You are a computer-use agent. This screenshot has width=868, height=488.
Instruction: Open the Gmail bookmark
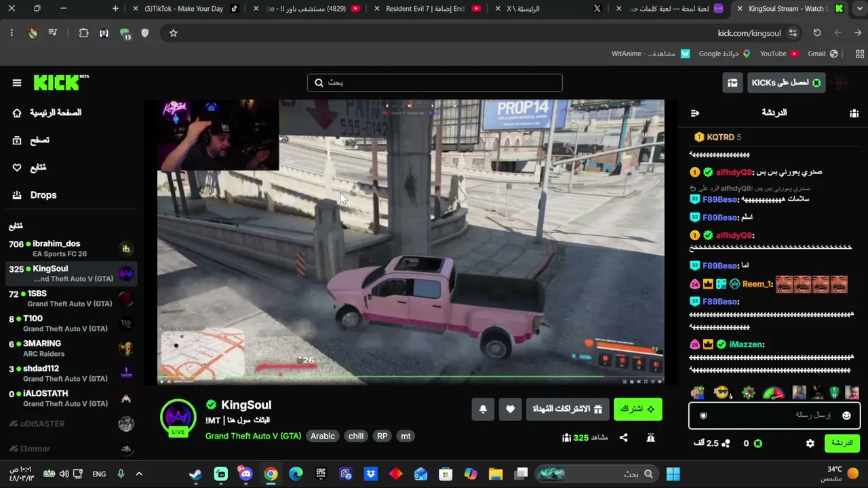tap(823, 54)
